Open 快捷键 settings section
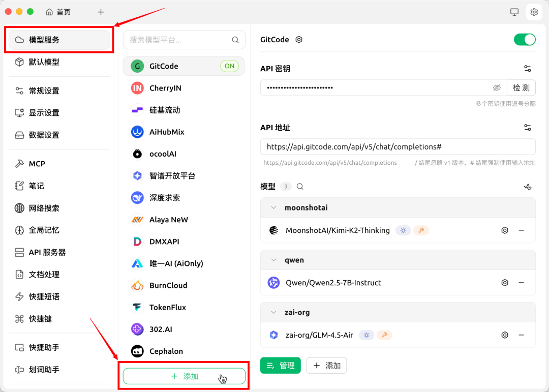 point(59,319)
